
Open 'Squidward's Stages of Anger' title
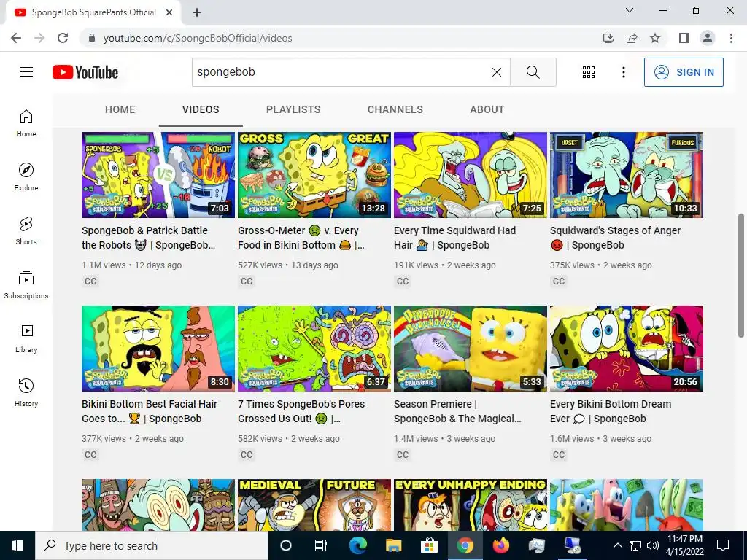(615, 238)
